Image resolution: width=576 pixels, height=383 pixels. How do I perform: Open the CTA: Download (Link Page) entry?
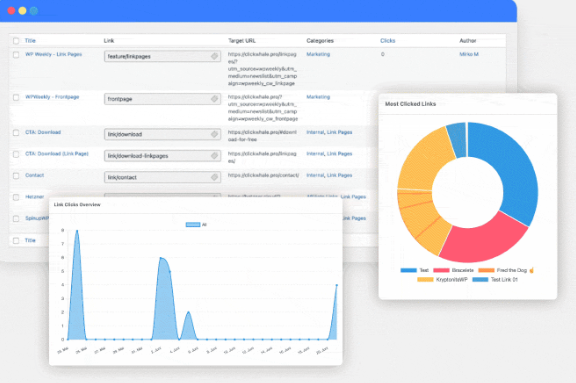click(57, 154)
